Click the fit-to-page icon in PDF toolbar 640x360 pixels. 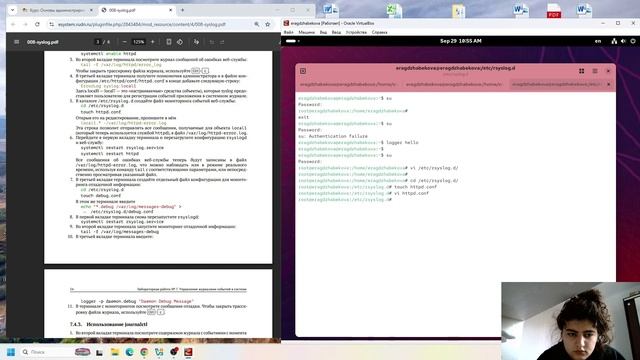(169, 42)
